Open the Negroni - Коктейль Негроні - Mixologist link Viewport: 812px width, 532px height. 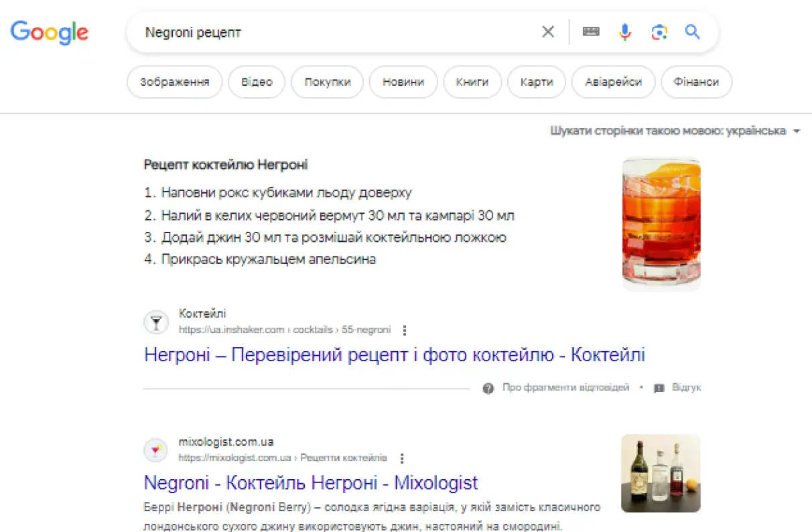tap(311, 482)
